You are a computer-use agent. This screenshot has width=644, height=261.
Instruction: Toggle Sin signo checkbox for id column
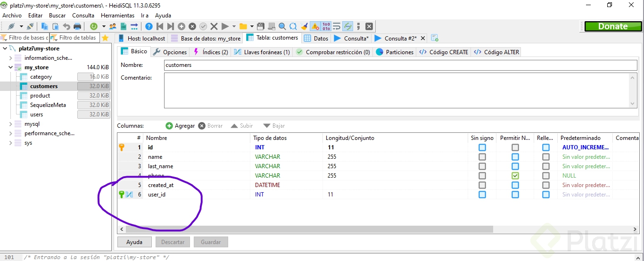point(482,147)
